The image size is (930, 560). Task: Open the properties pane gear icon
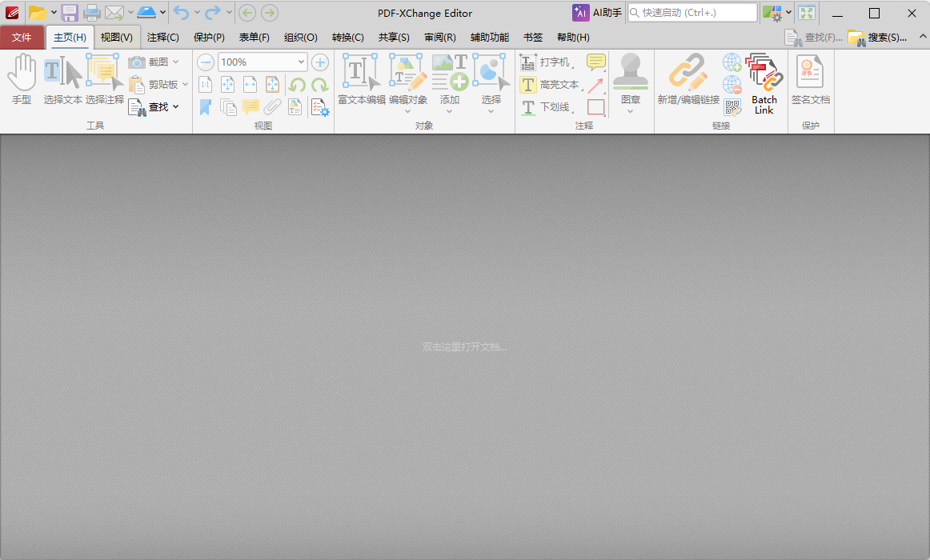[319, 107]
